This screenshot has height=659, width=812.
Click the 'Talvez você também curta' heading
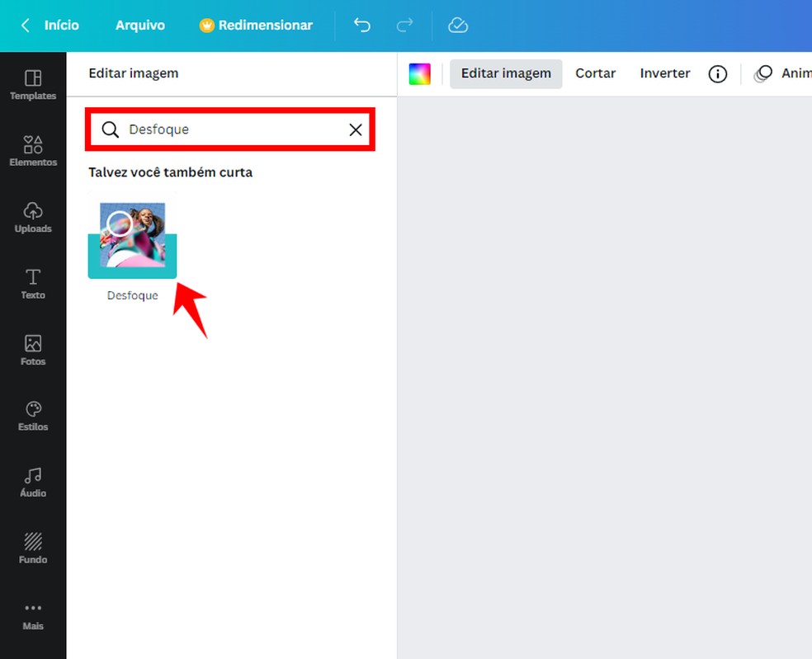click(x=170, y=172)
